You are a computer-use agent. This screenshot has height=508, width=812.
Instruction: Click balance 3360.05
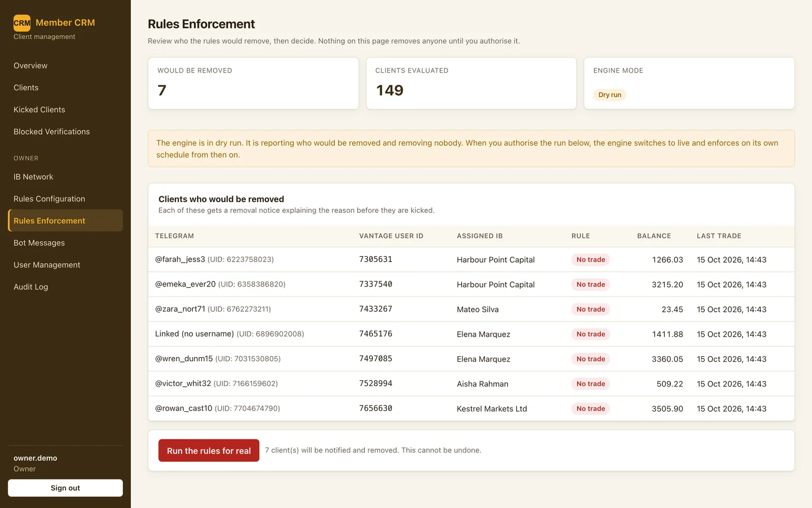coord(667,359)
